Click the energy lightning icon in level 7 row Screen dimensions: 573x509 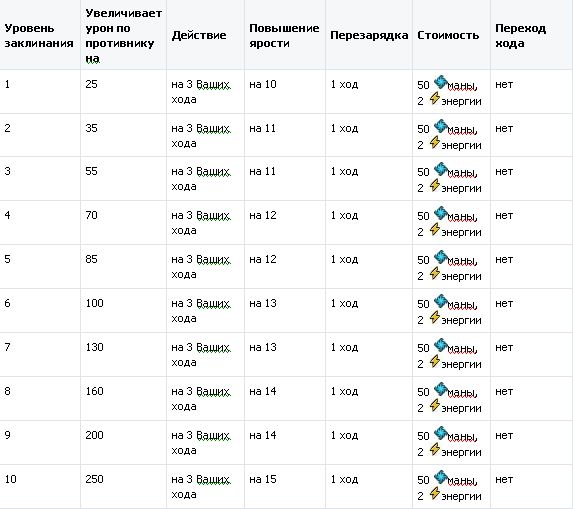pyautogui.click(x=435, y=361)
